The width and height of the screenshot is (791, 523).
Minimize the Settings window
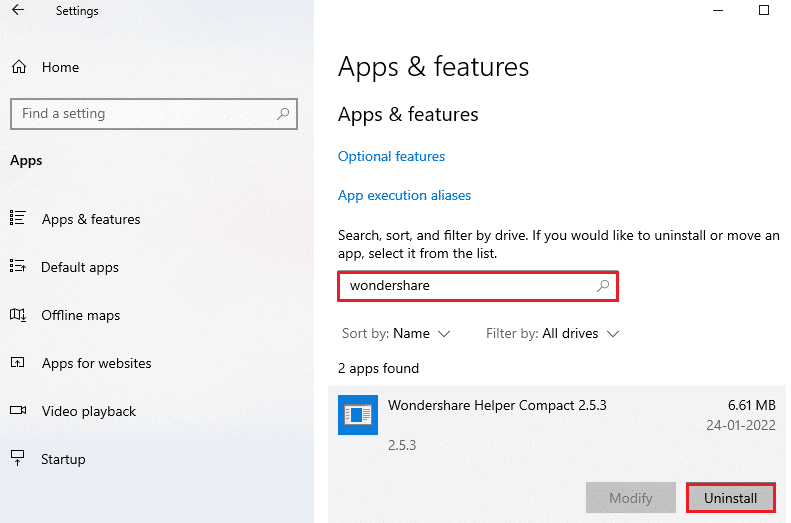pos(718,10)
